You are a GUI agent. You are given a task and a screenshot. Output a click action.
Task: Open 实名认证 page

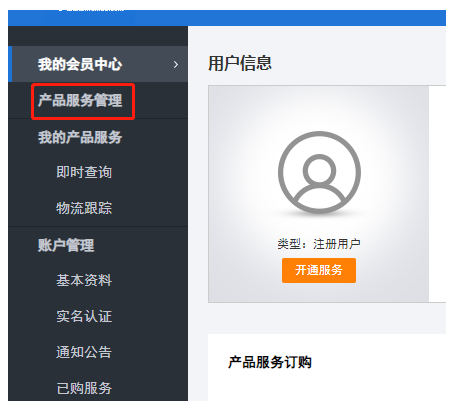[84, 316]
